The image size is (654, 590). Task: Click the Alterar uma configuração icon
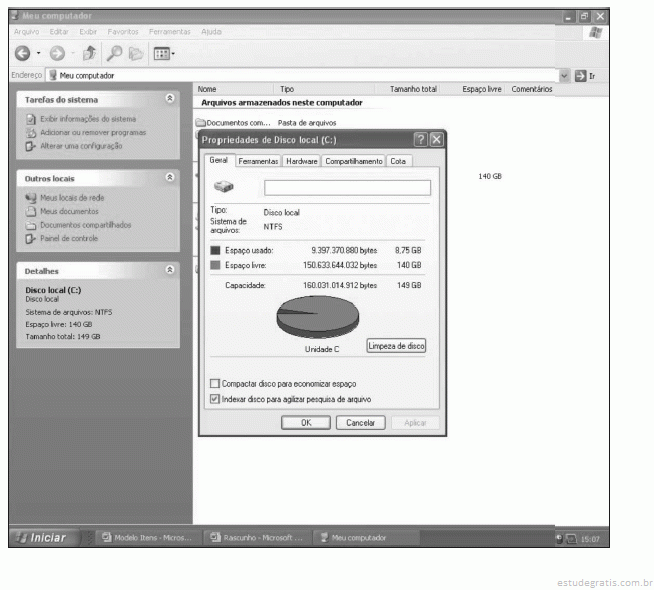click(x=30, y=146)
